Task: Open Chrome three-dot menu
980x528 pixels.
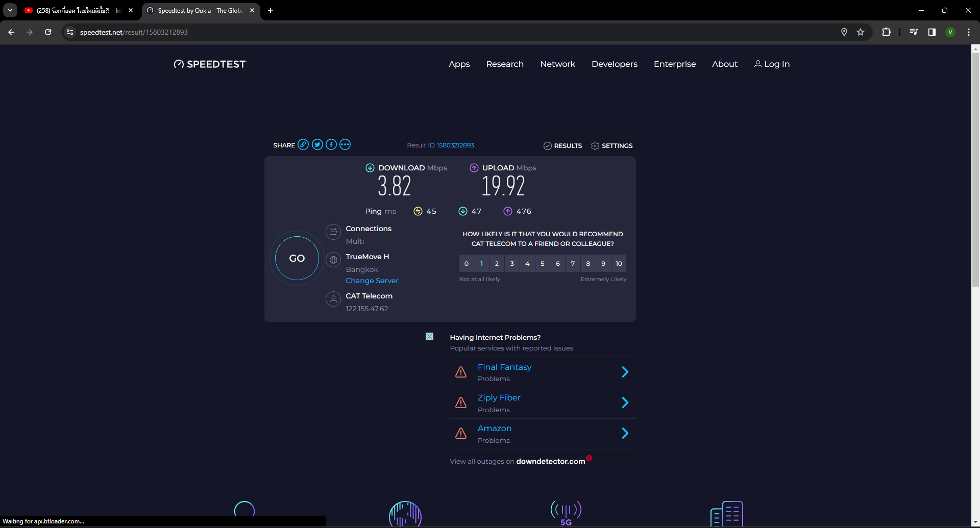Action: (969, 32)
